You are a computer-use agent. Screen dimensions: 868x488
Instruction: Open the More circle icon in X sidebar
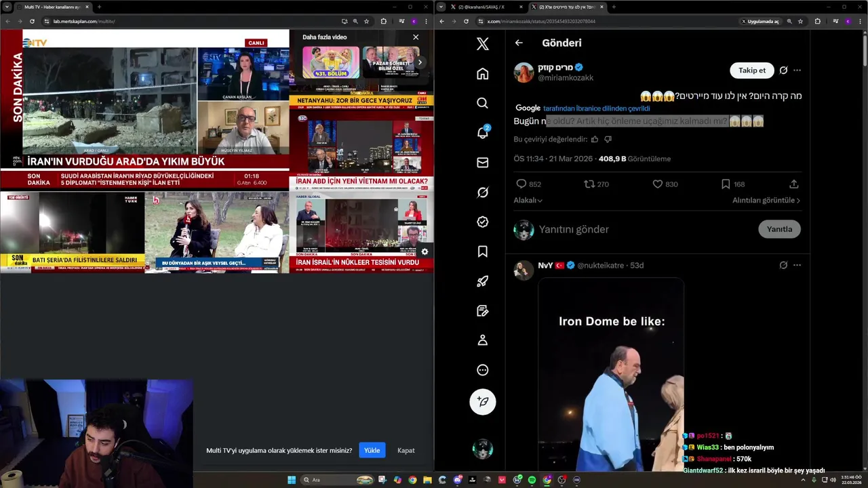[x=482, y=370]
